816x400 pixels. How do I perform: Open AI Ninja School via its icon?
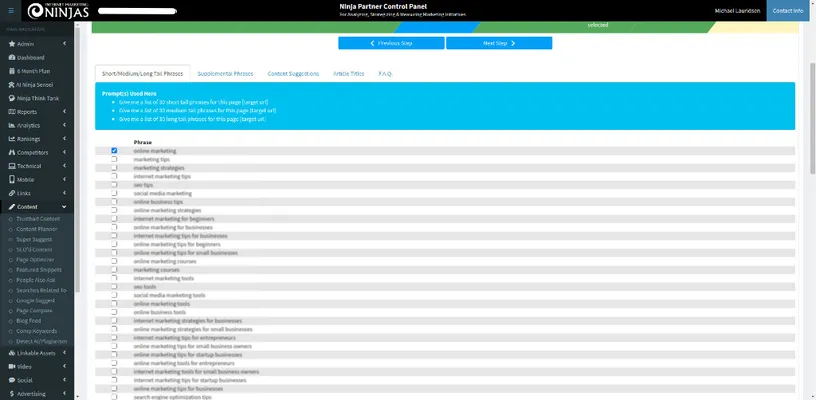pyautogui.click(x=11, y=85)
